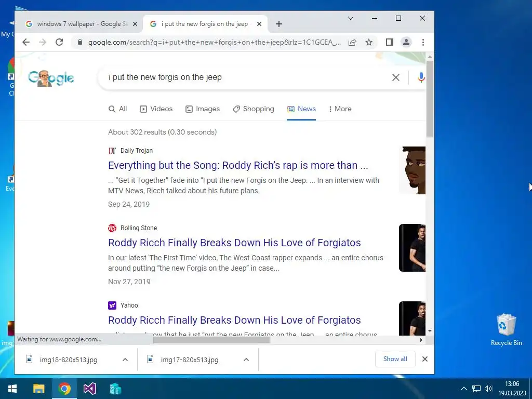This screenshot has height=399, width=532.
Task: Select the Recycle Bin desktop icon
Action: pos(506,329)
